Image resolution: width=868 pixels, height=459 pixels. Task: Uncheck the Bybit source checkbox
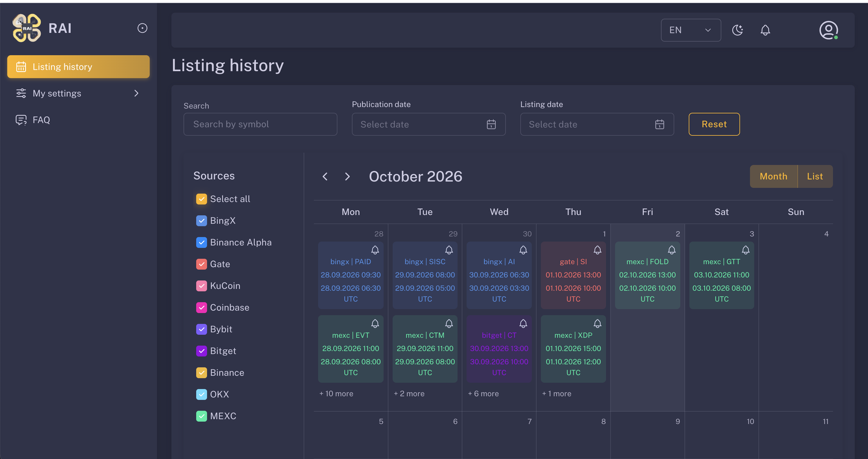pos(201,329)
